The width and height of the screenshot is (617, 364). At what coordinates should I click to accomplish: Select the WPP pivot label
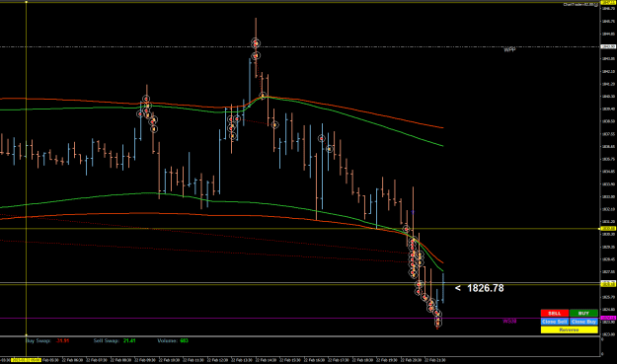[x=509, y=49]
